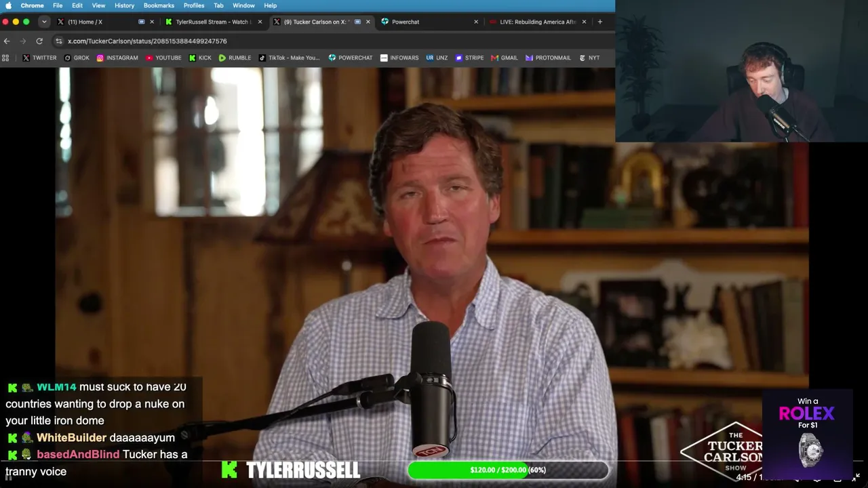Switch to the TylerRussell Stream tab
Viewport: 868px width, 488px height.
213,22
